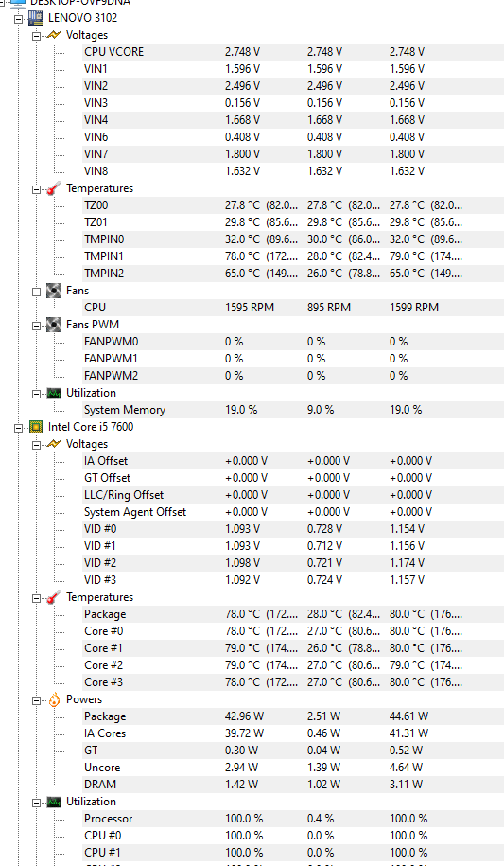Click the fan icon beside Fans PWM
Viewport: 504px width, 866px height.
(54, 325)
